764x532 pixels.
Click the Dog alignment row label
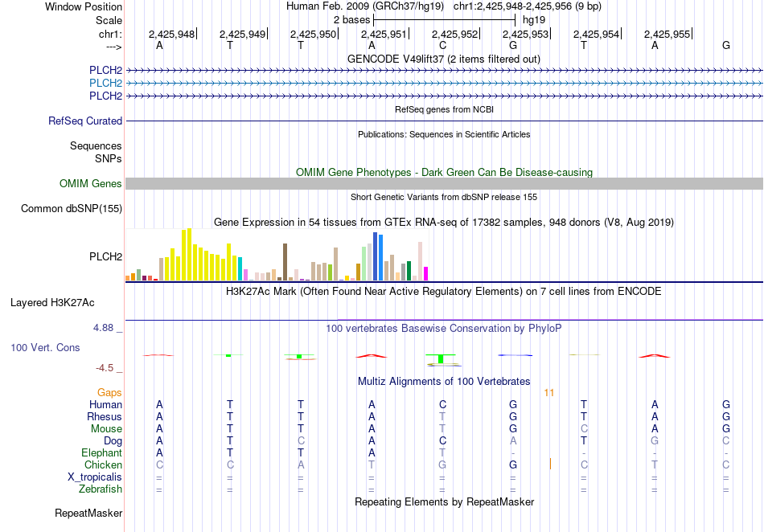(113, 441)
